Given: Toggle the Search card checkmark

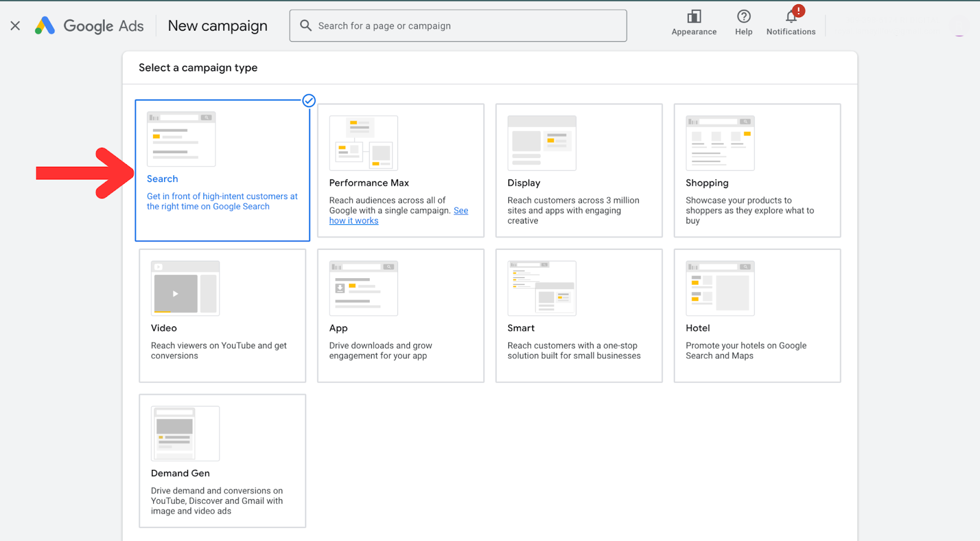Looking at the screenshot, I should [x=309, y=100].
